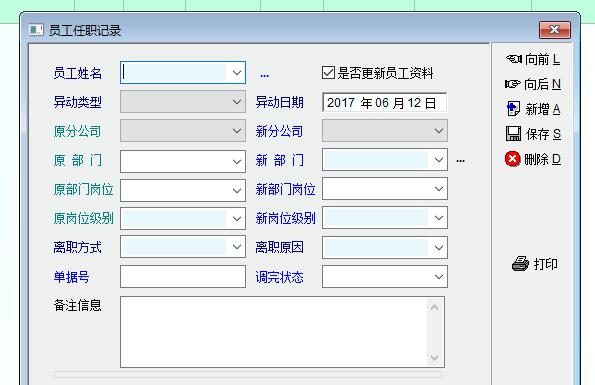The height and width of the screenshot is (385, 595).
Task: Click the 打印 printer icon
Action: tap(520, 263)
